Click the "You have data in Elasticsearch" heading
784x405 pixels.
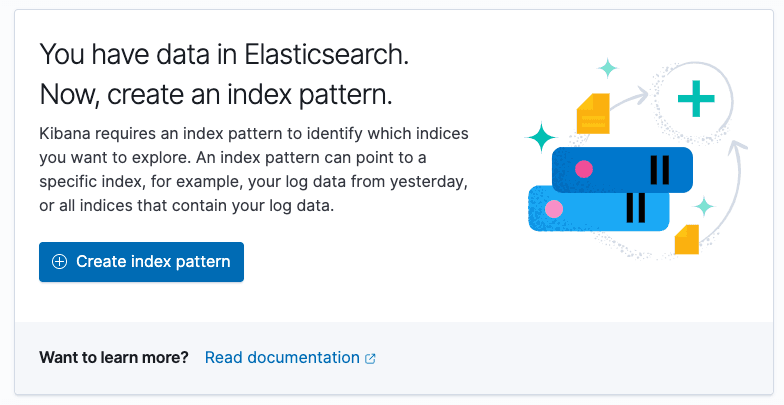click(223, 56)
